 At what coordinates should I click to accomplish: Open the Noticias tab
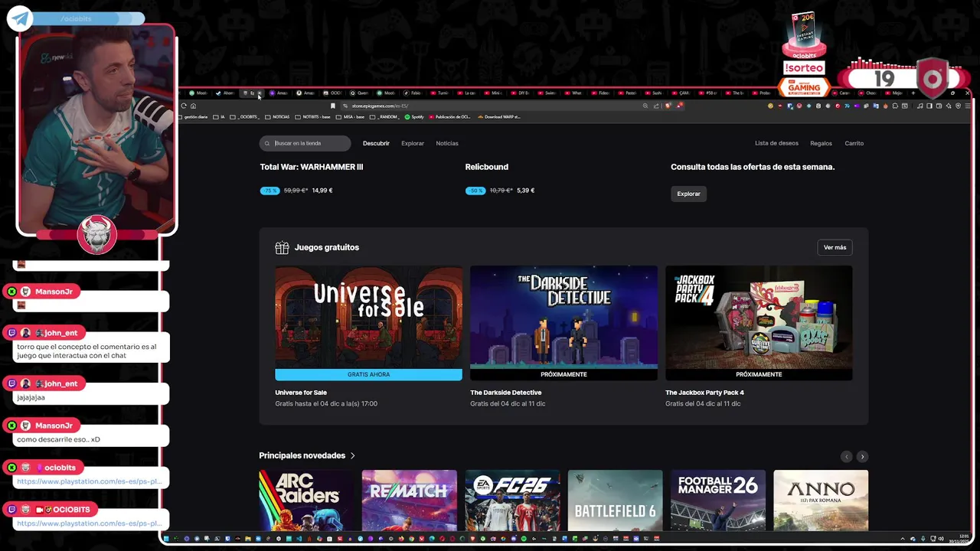(x=447, y=143)
